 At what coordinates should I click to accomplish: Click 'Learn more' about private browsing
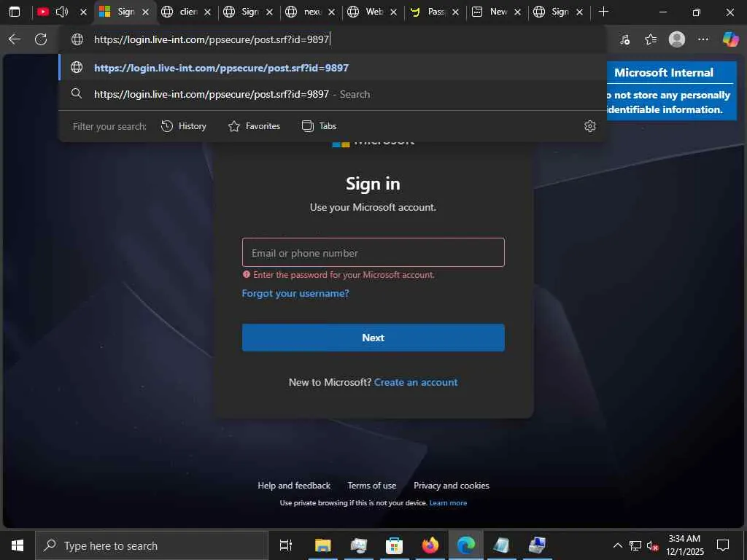point(448,503)
